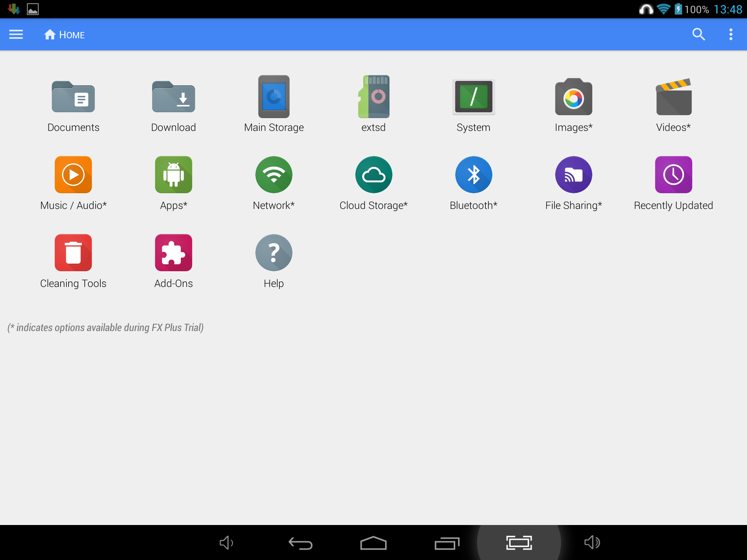Open the Add-Ons puzzle icon

(x=174, y=253)
